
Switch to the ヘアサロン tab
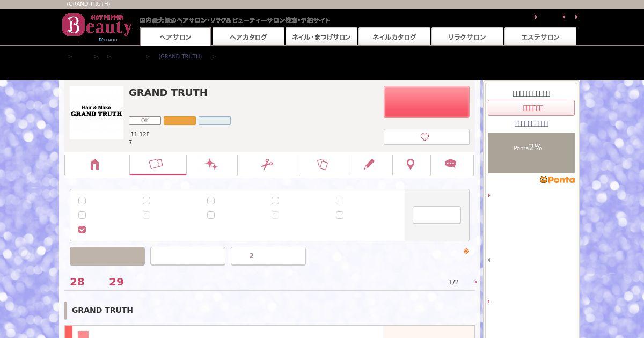tap(175, 37)
